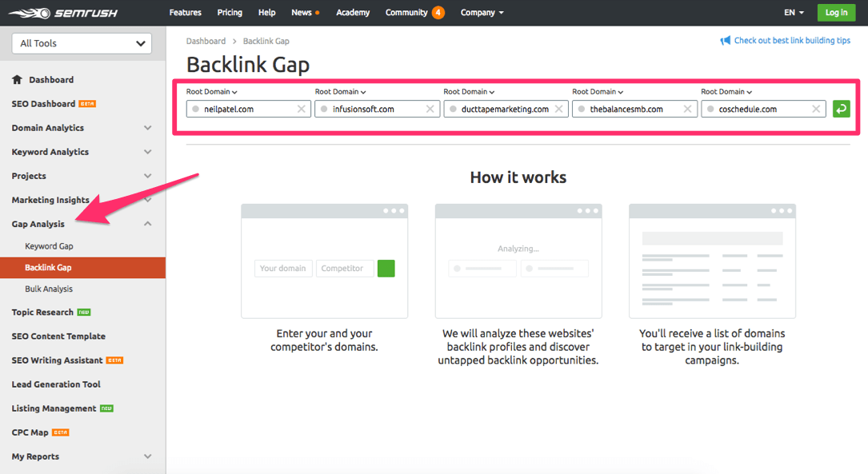Viewport: 868px width, 474px height.
Task: Open SEO Dashboard in the sidebar
Action: (x=43, y=103)
